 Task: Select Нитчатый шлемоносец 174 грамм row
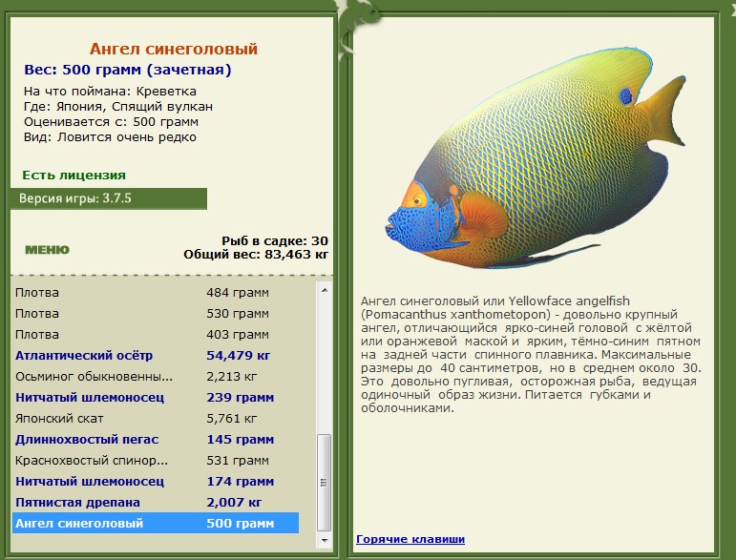pos(156,481)
